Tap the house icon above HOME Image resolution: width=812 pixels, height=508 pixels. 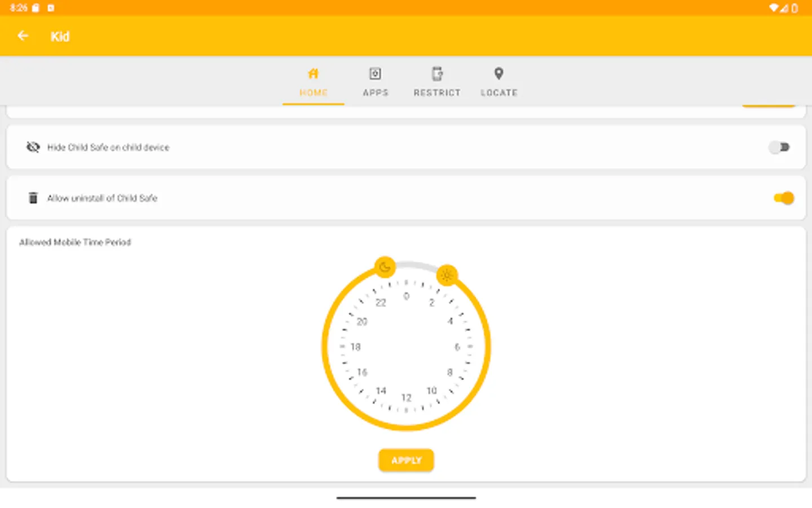coord(313,73)
